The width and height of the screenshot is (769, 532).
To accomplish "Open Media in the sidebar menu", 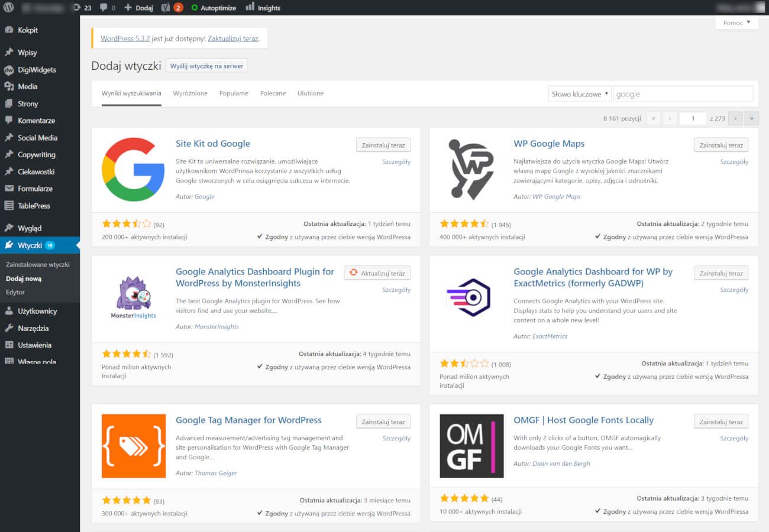I will (x=27, y=86).
